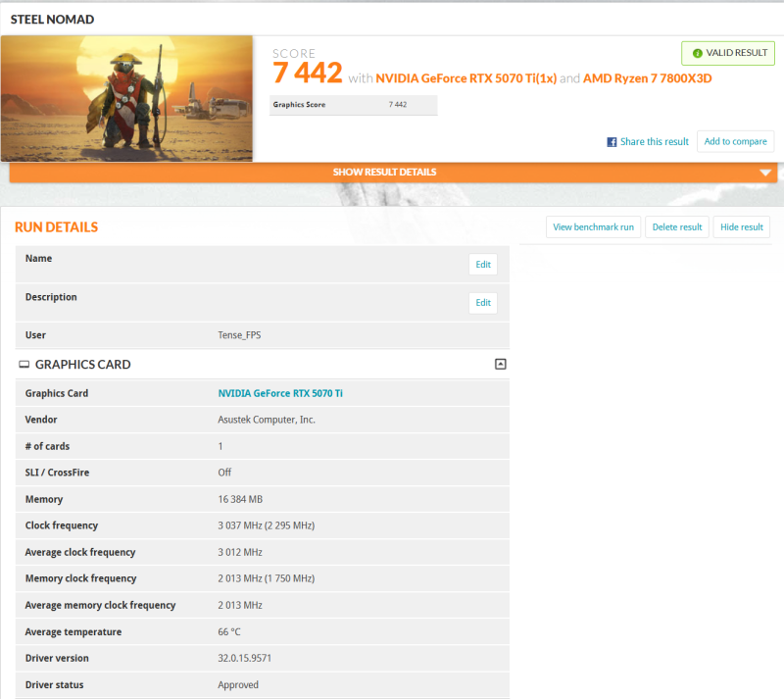Edit the Name field
Image resolution: width=784 pixels, height=699 pixels.
click(483, 264)
